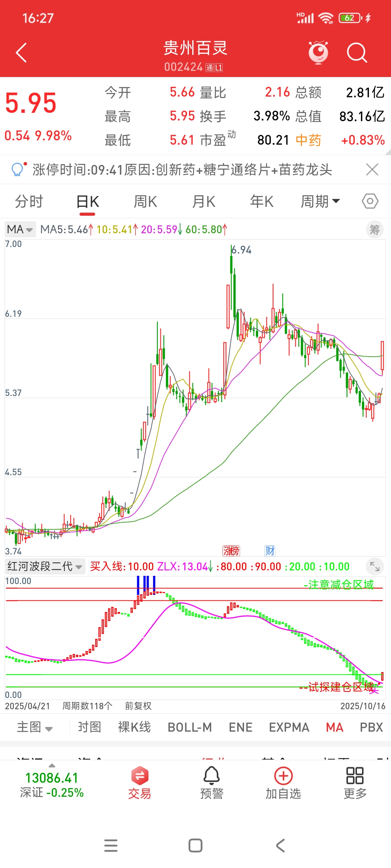Tap the 市盈 80.21 value
391x868 pixels.
[273, 140]
